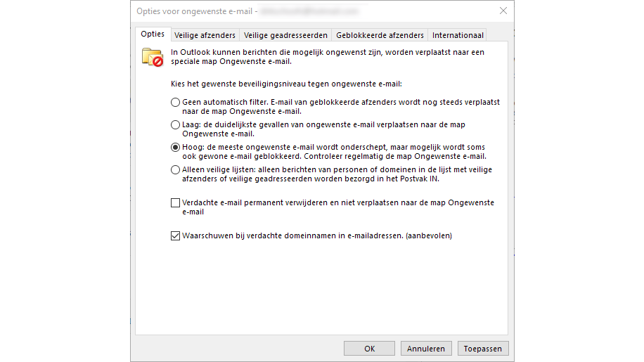
Task: Open the Internationaal tab
Action: (x=458, y=35)
